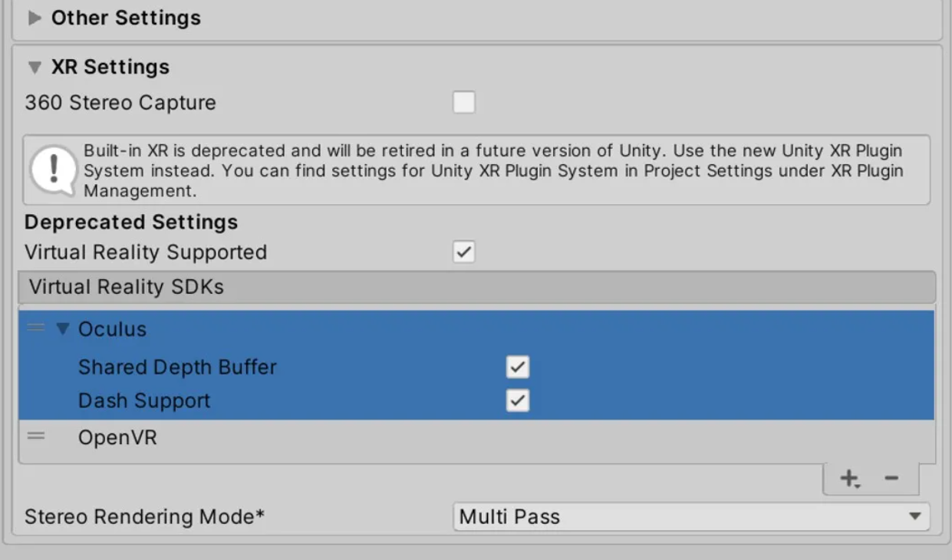Click the Oculus drag handle icon
Image resolution: width=952 pixels, height=560 pixels.
coord(36,328)
